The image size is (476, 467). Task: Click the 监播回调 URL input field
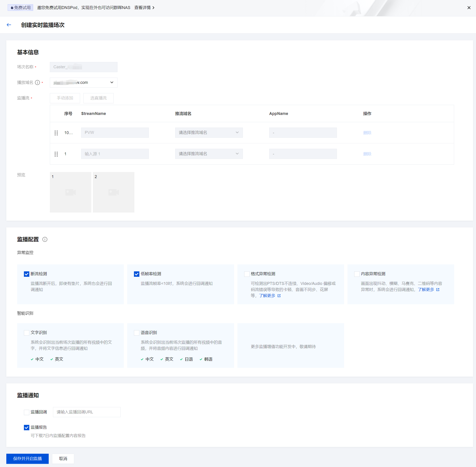(87, 412)
